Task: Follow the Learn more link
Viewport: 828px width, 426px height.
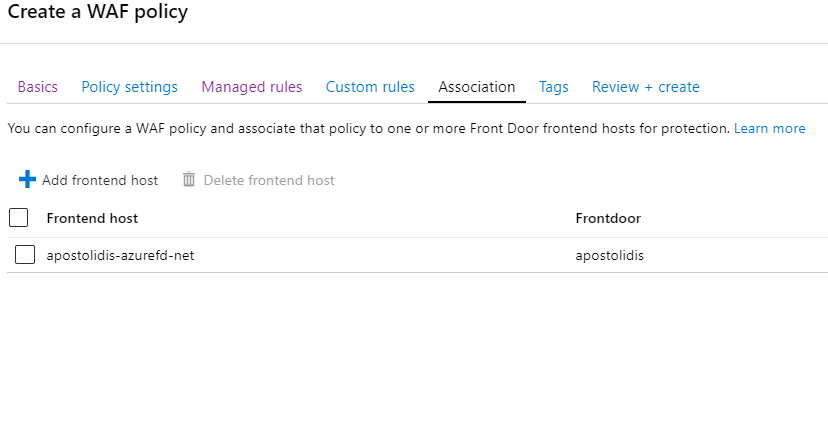Action: (x=769, y=128)
